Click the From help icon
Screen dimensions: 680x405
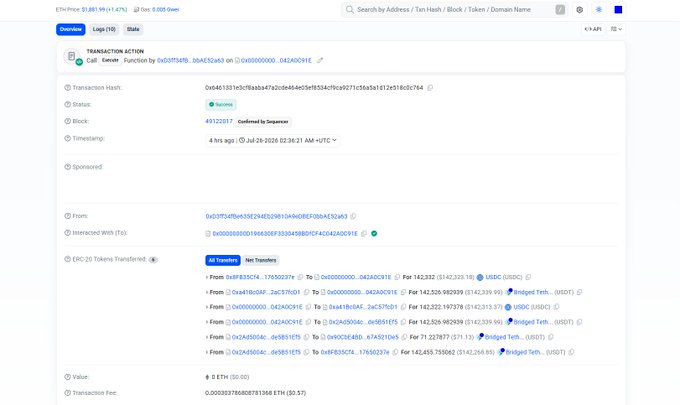68,216
